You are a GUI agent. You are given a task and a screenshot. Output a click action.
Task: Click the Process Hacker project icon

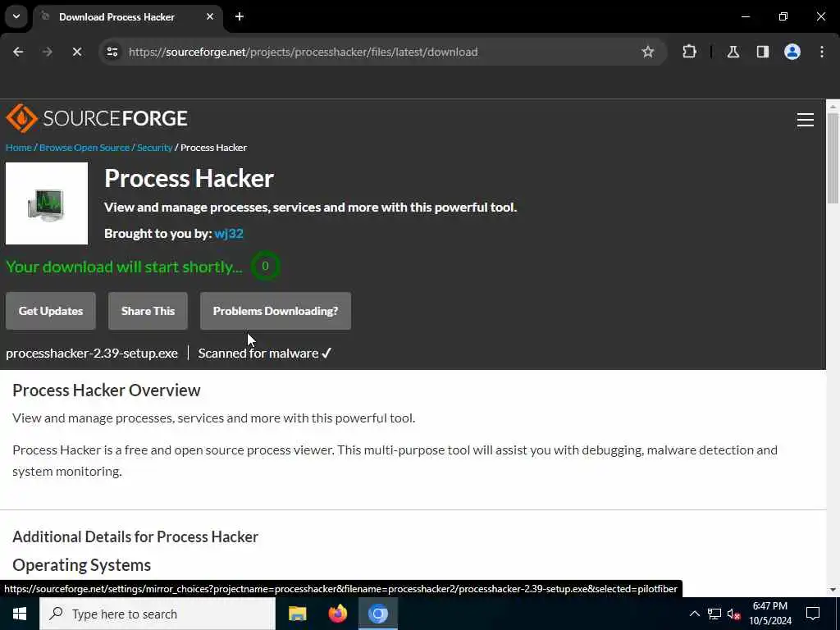(47, 203)
